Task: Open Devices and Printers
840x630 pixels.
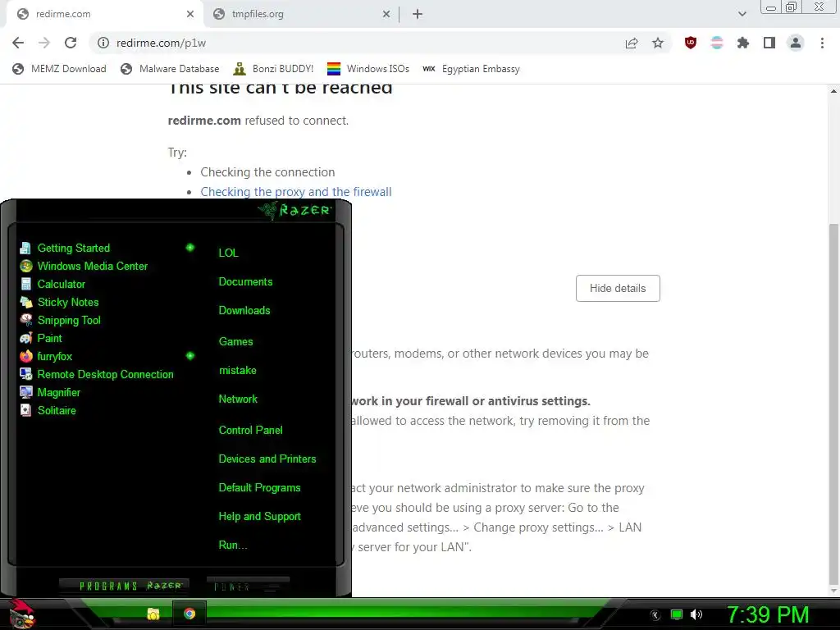Action: coord(267,459)
